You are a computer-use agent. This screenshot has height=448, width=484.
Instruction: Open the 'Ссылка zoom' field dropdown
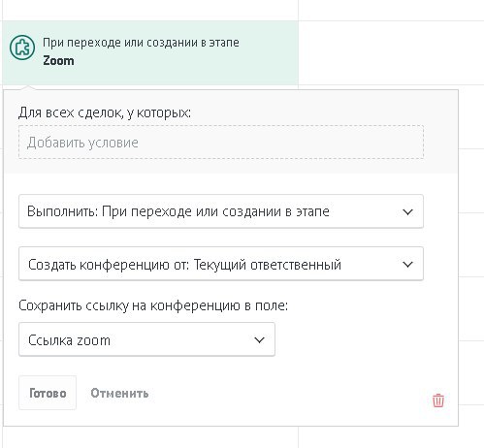pyautogui.click(x=146, y=339)
